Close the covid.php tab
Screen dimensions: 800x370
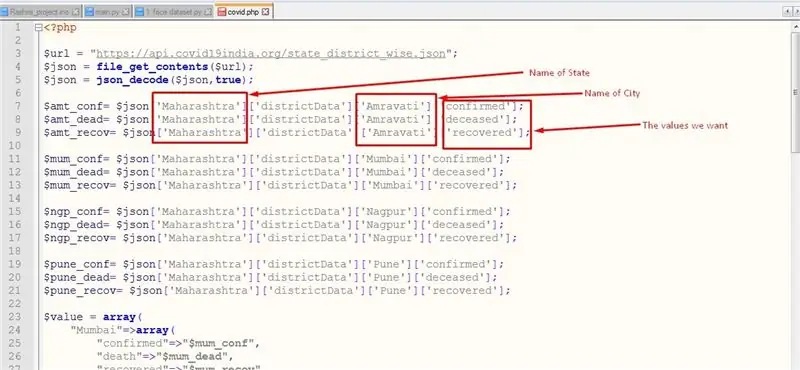point(265,12)
